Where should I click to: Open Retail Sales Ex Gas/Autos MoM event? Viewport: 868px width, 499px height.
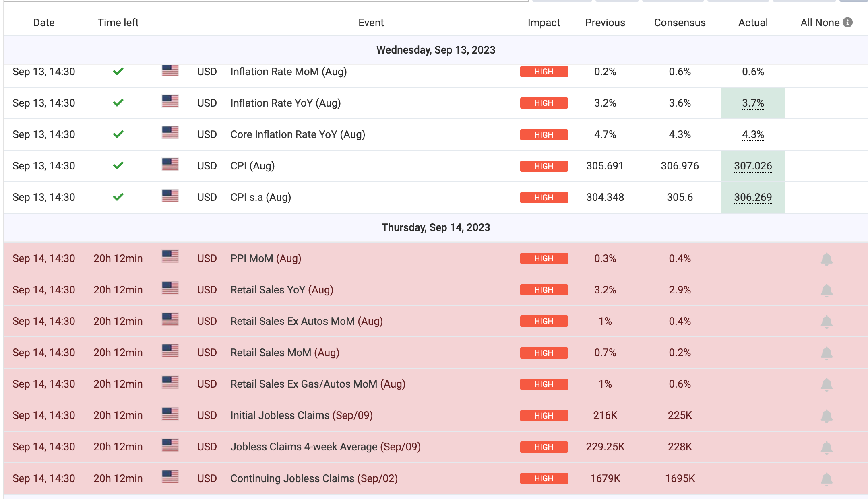click(x=318, y=384)
